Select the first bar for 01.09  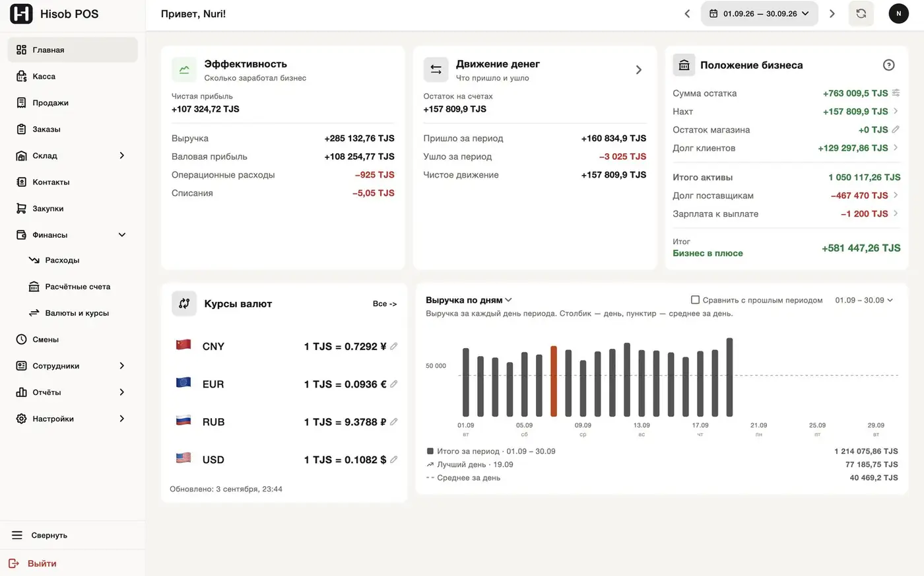pos(466,382)
